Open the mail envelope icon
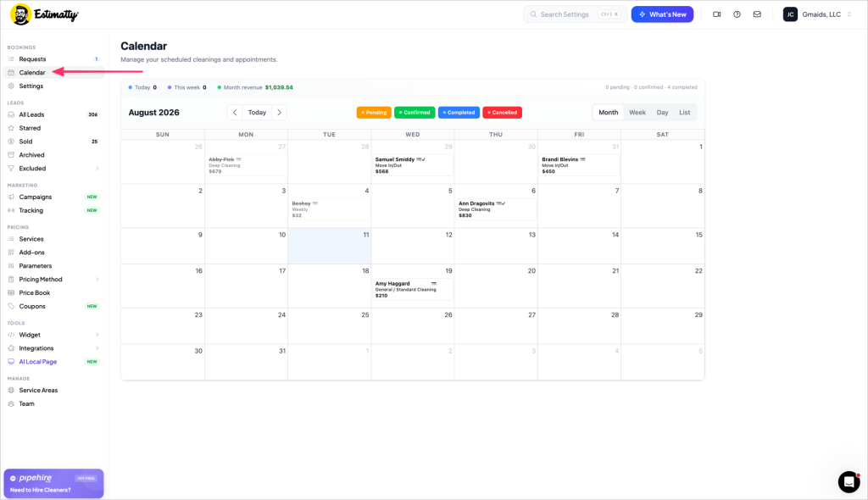 [757, 14]
